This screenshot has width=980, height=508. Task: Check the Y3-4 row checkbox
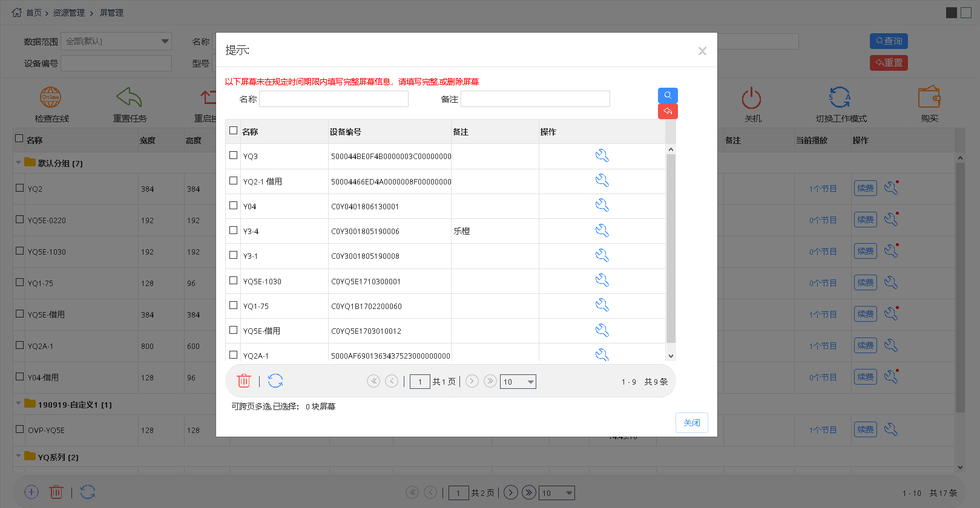(x=233, y=230)
